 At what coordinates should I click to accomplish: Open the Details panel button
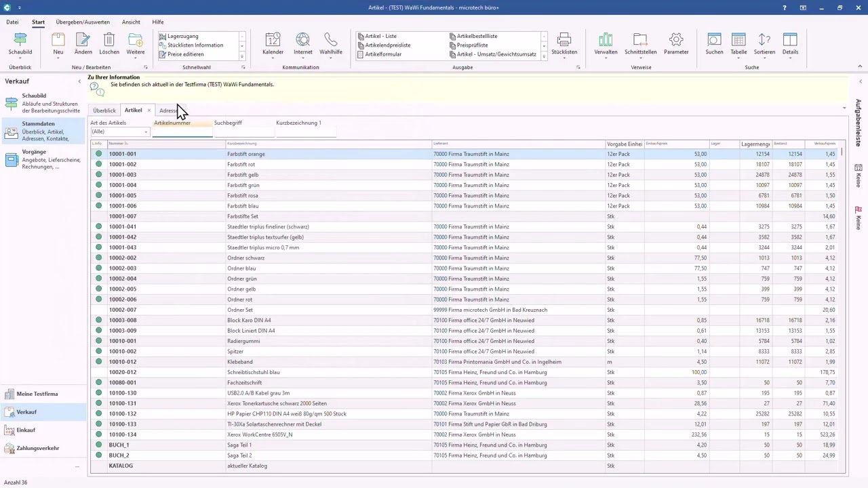click(x=790, y=45)
